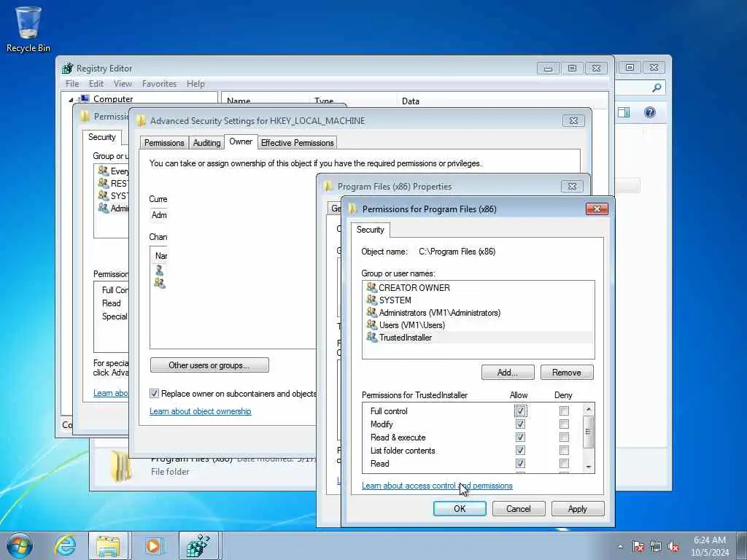This screenshot has width=747, height=560.
Task: Select Users (VM1\Users) entry
Action: [479, 324]
